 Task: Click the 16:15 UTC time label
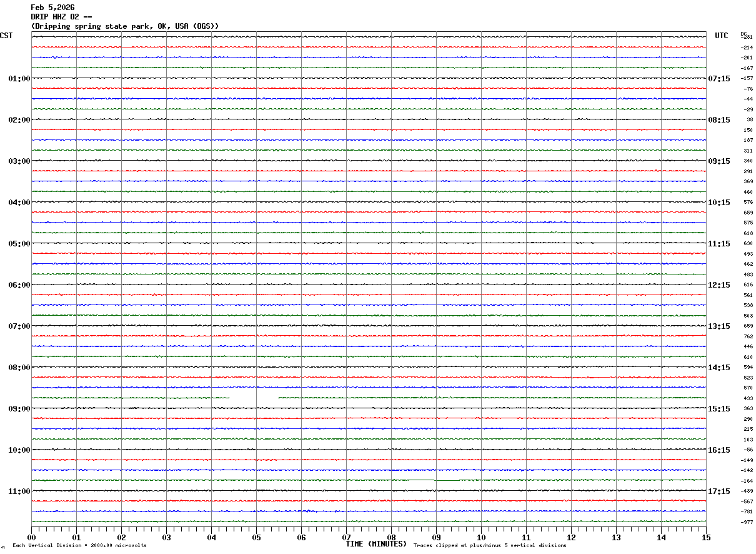coord(719,450)
